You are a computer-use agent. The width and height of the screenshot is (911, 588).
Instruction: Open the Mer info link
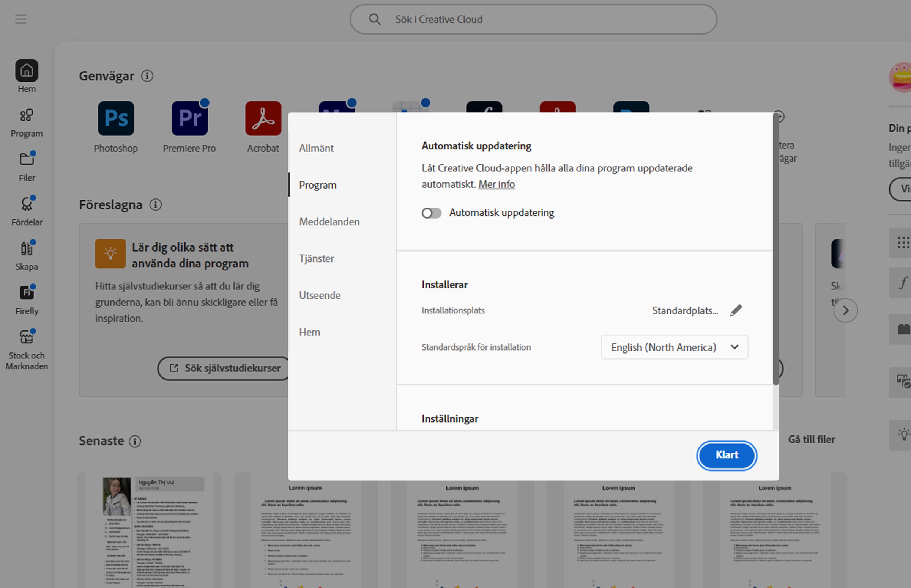(496, 184)
